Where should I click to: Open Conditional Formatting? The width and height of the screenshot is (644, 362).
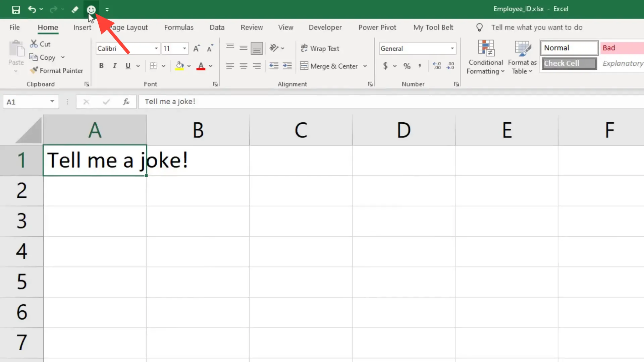[x=486, y=57]
